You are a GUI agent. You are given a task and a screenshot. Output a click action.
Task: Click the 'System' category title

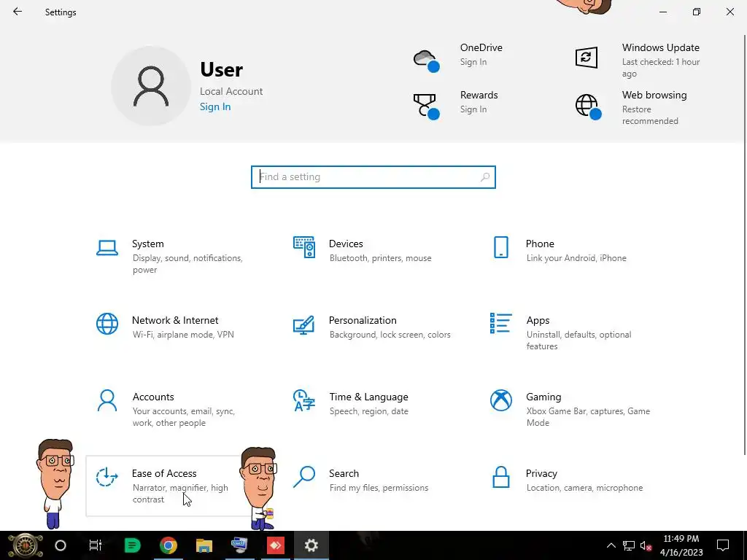coord(147,244)
